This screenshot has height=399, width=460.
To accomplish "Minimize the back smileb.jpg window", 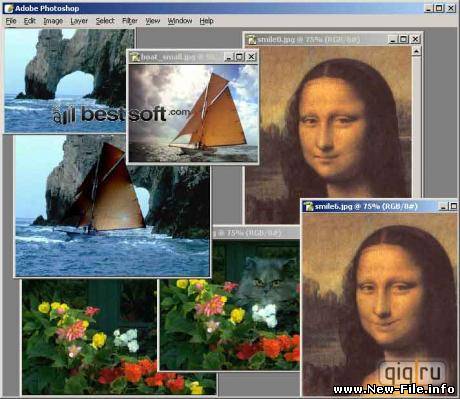I will [393, 39].
